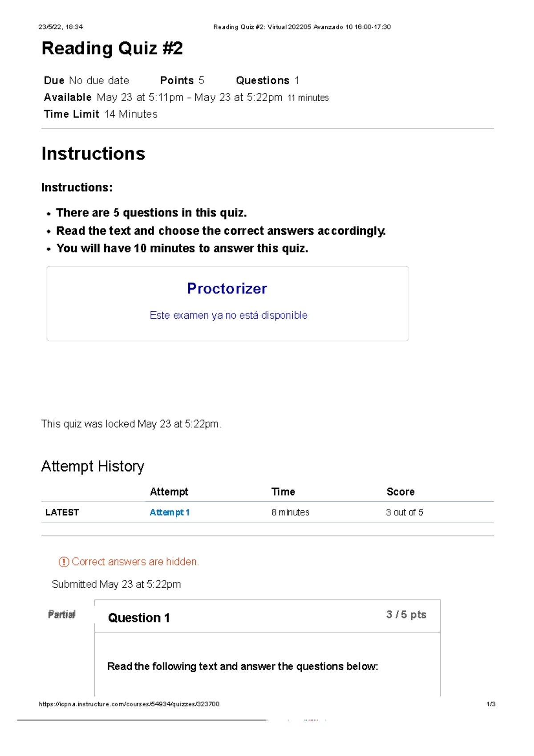
Task: Open the icpna.instructure.com quiz URL in footer
Action: [x=129, y=704]
